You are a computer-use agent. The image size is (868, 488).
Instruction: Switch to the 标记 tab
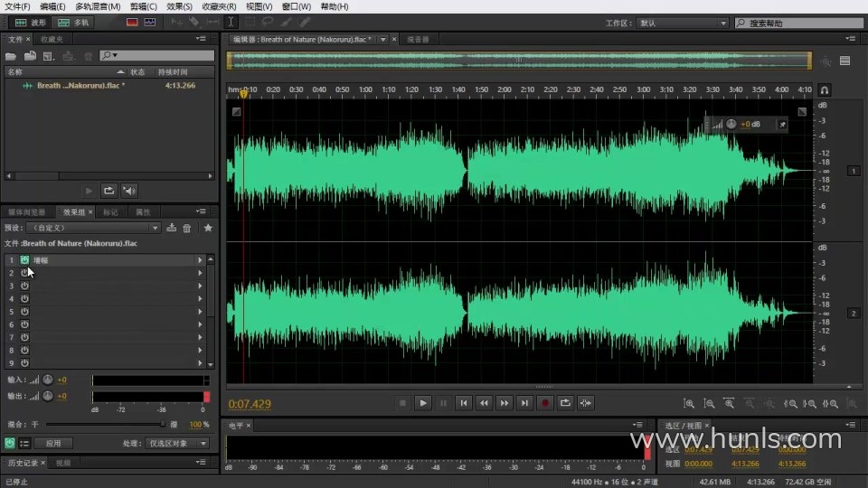coord(110,211)
